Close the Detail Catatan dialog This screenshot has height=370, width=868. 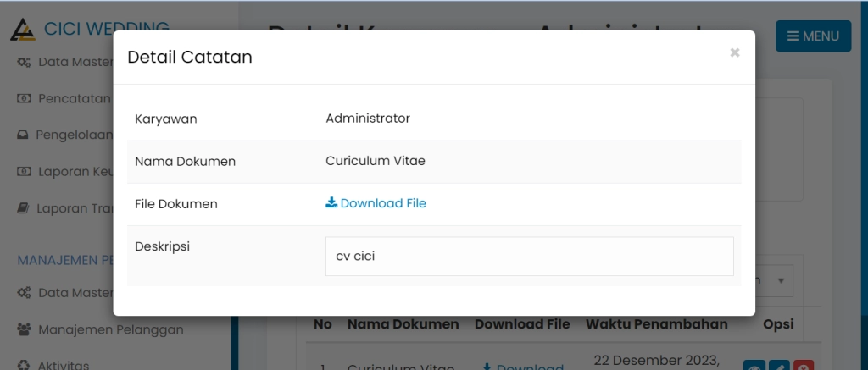(x=735, y=53)
